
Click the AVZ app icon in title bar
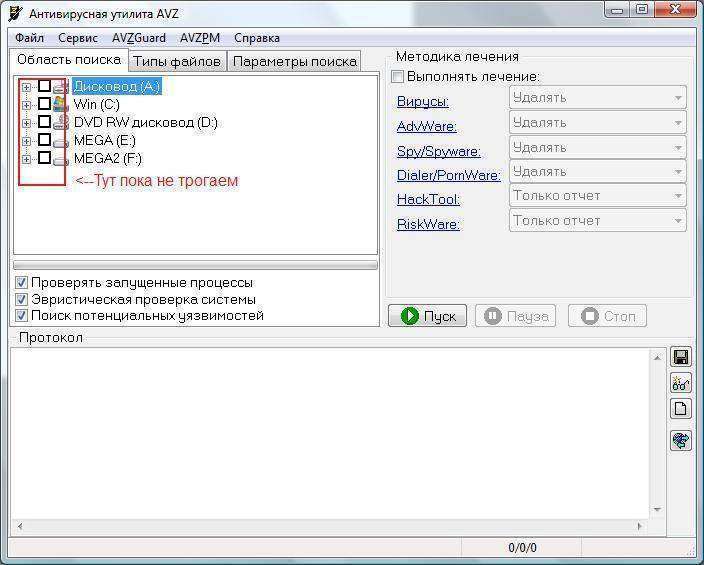click(15, 12)
